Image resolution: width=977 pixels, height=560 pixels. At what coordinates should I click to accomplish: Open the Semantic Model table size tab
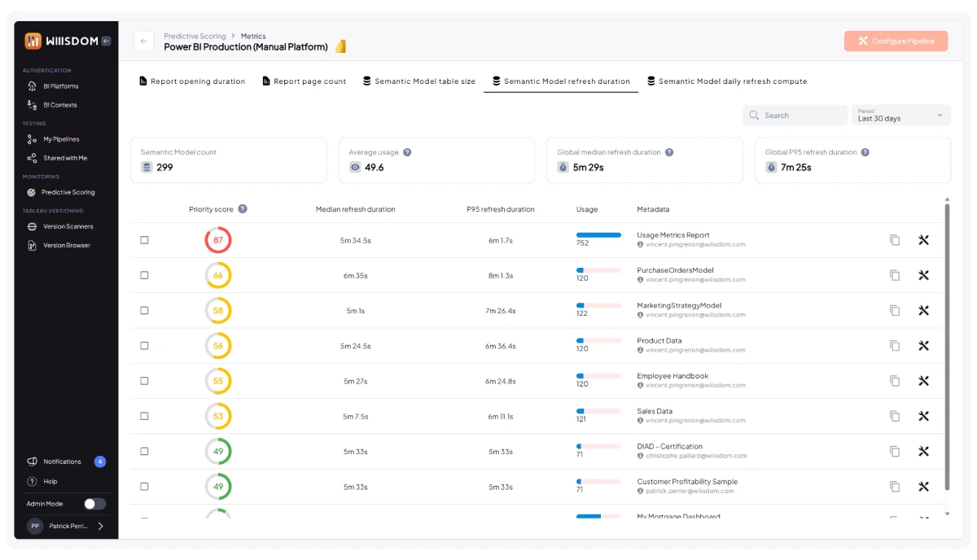418,81
